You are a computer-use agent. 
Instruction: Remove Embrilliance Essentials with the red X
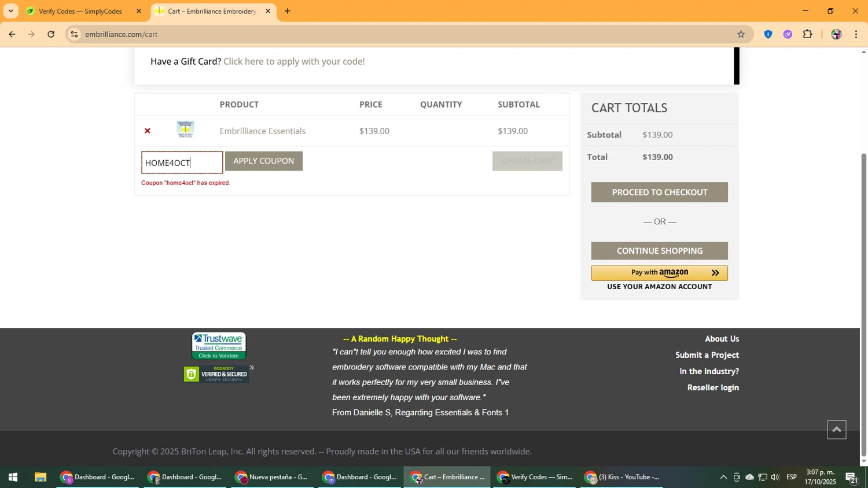[148, 131]
